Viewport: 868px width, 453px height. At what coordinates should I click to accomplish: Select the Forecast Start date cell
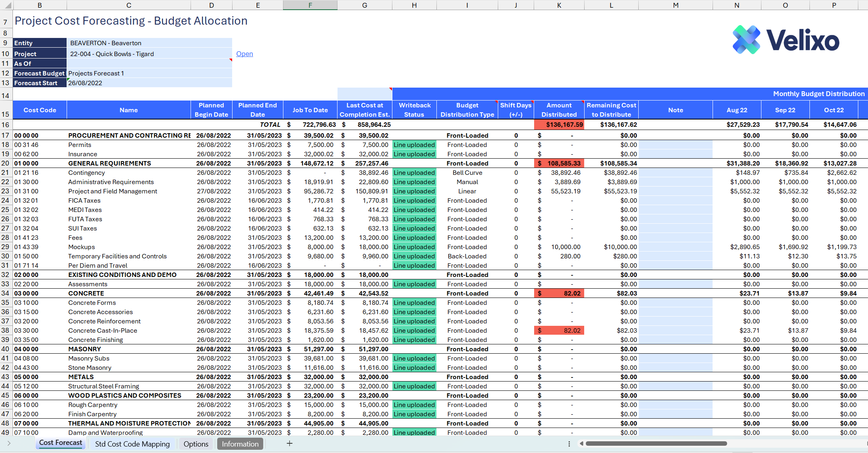tap(149, 83)
